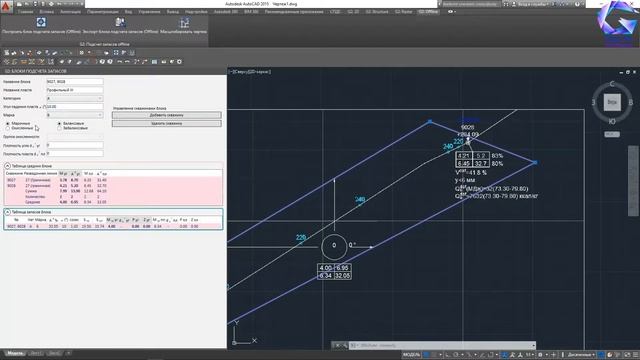Click the Ю (south) compass letter on ViewCube

(x=612, y=121)
